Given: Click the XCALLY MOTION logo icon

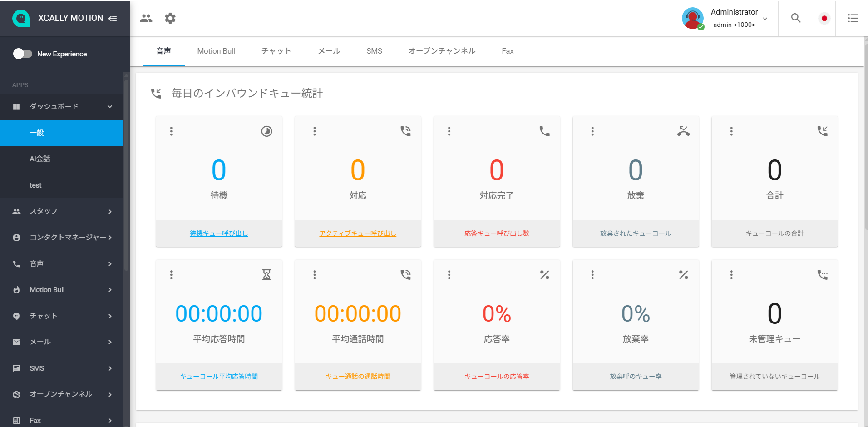Looking at the screenshot, I should [x=21, y=18].
